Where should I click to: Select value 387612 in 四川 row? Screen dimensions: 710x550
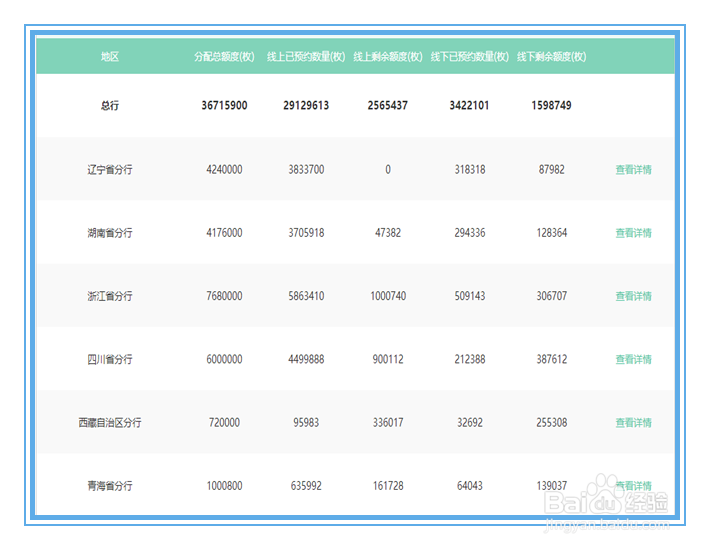pos(552,359)
